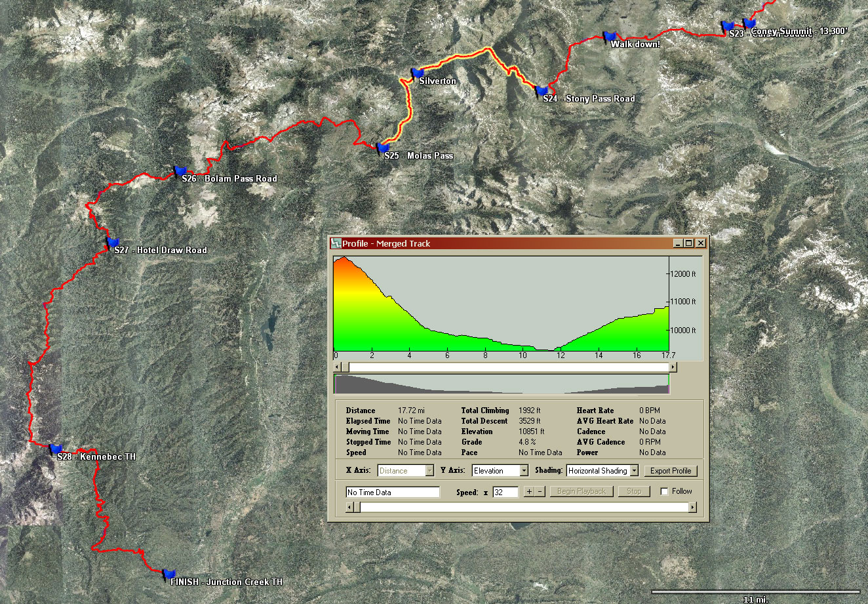The height and width of the screenshot is (604, 868).
Task: Close the Profile - Merged Track window
Action: pos(701,243)
